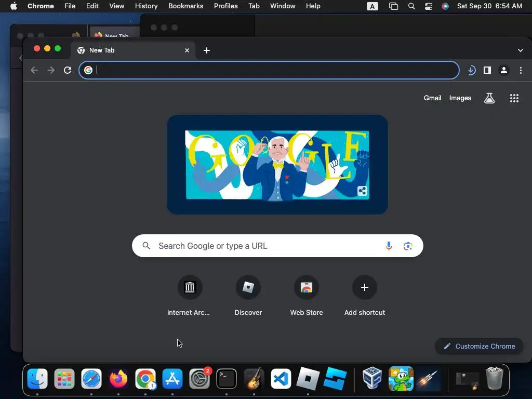Close the New Tab tab
This screenshot has width=532, height=399.
coord(187,50)
